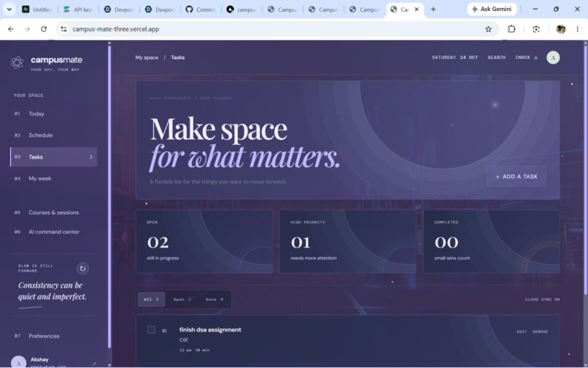Viewport: 588px width, 368px height.
Task: Select Tasks sidebar item
Action: (x=53, y=156)
